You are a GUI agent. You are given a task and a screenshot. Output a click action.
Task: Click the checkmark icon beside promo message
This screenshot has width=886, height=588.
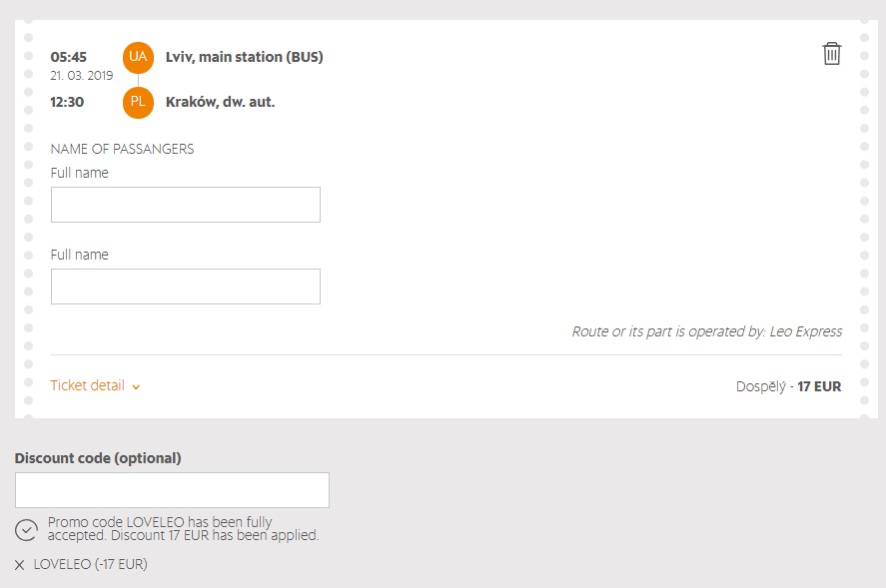click(x=27, y=530)
